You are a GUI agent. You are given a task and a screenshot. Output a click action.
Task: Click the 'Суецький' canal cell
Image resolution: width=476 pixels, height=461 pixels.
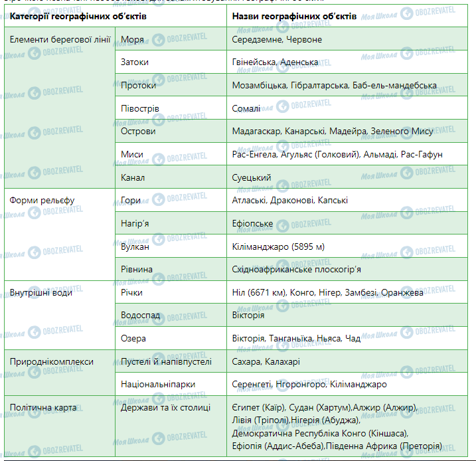coord(252,177)
